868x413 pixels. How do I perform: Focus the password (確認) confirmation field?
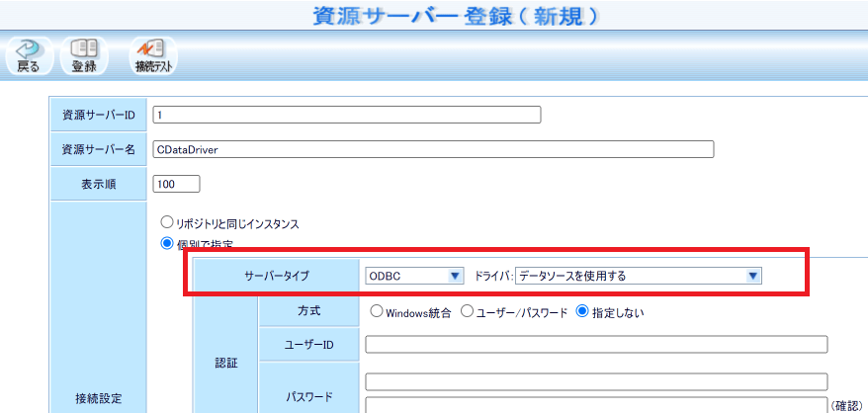[x=596, y=404]
